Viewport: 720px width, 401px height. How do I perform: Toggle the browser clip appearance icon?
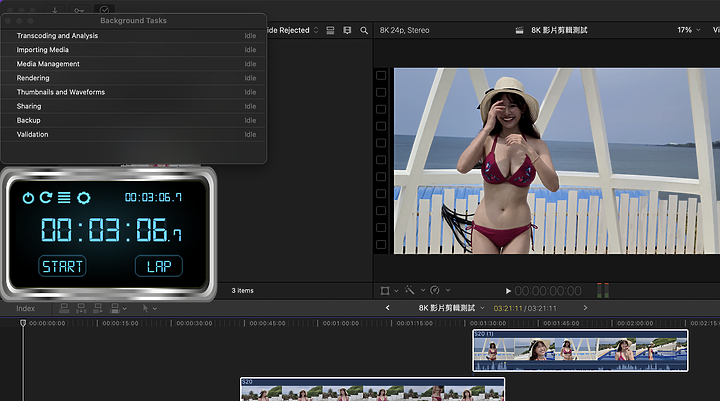[x=330, y=30]
